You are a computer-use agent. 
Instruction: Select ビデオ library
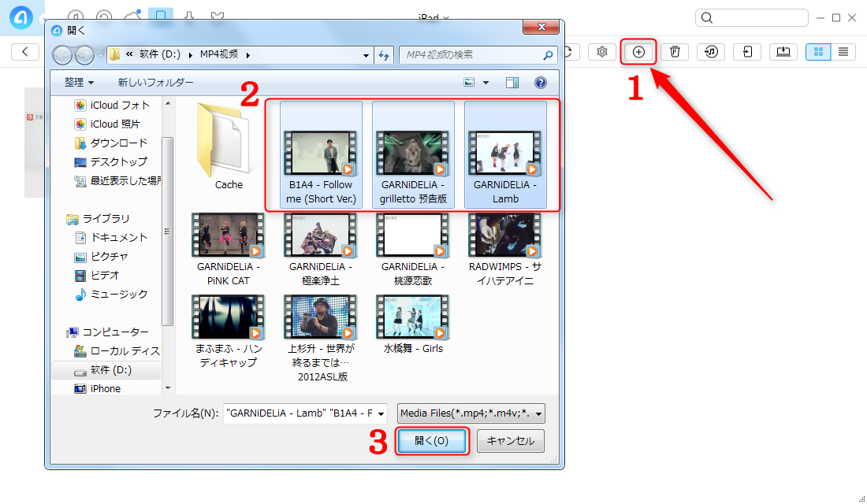(x=97, y=275)
